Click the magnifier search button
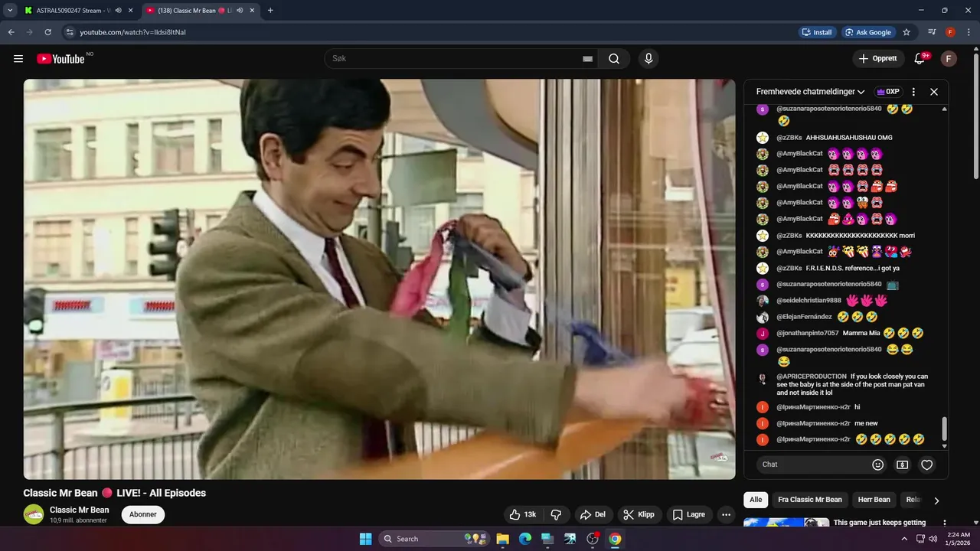 [x=614, y=59]
